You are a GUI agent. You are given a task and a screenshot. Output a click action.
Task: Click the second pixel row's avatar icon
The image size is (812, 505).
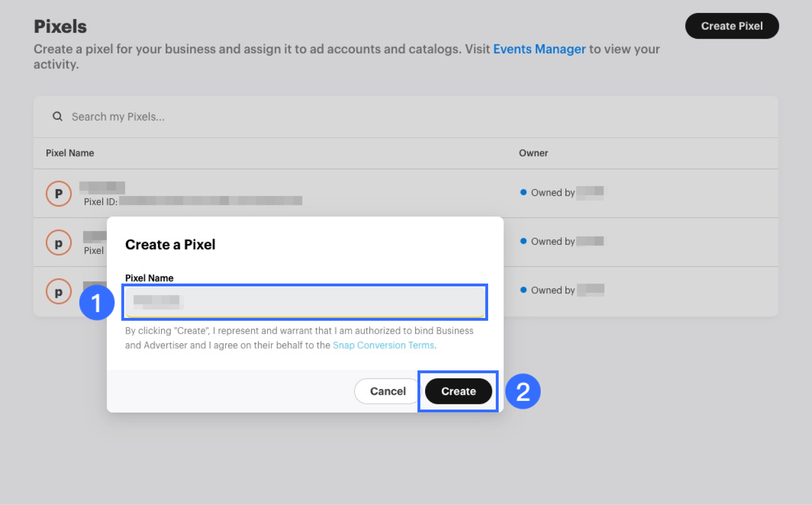point(59,243)
